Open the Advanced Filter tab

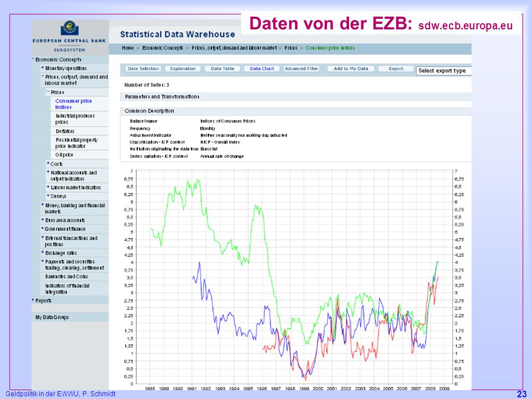click(301, 69)
